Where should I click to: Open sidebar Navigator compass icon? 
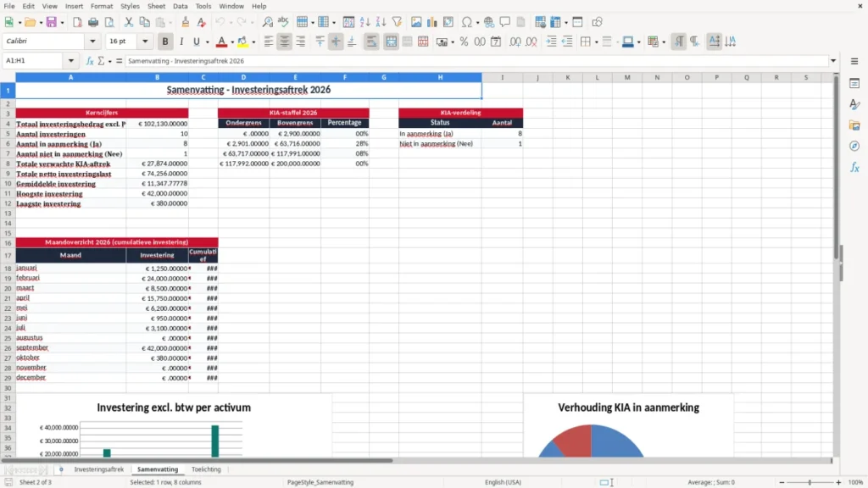854,146
